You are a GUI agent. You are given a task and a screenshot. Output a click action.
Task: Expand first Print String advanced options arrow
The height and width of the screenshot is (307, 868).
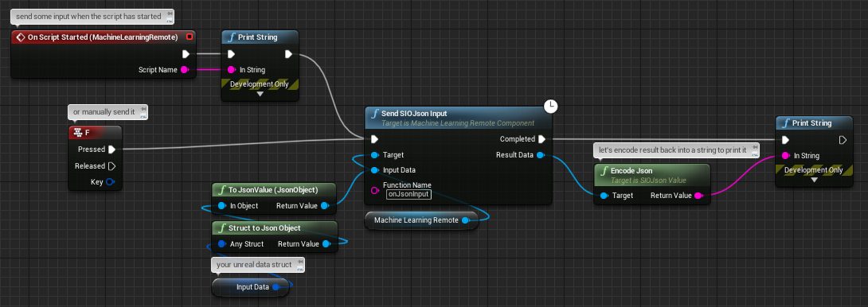(x=260, y=94)
